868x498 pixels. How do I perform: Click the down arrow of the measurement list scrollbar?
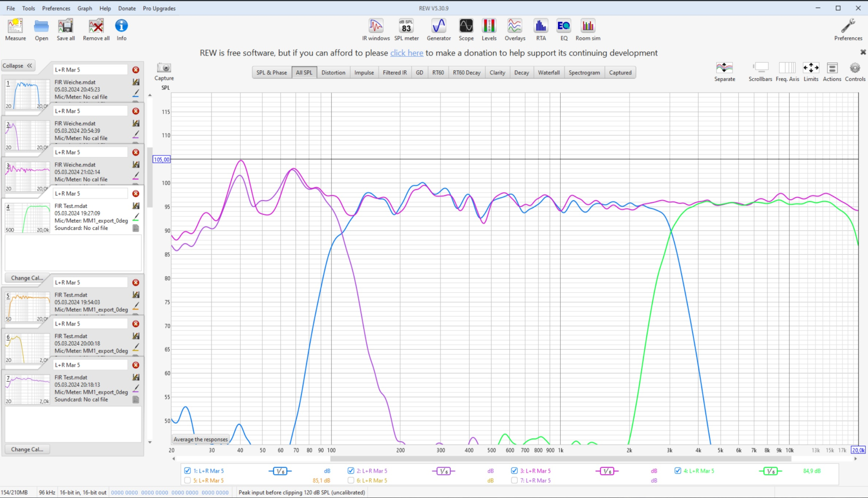[x=150, y=442]
